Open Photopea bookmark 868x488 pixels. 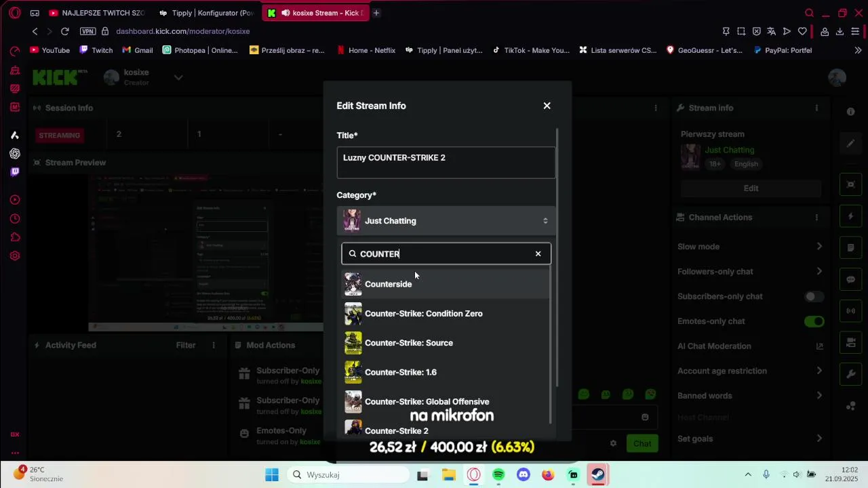[x=200, y=50]
